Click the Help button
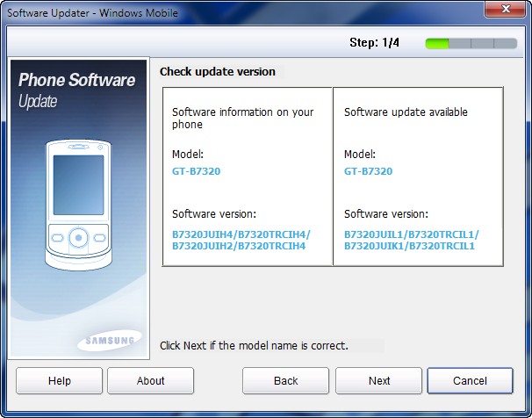532x418 pixels. [x=59, y=381]
